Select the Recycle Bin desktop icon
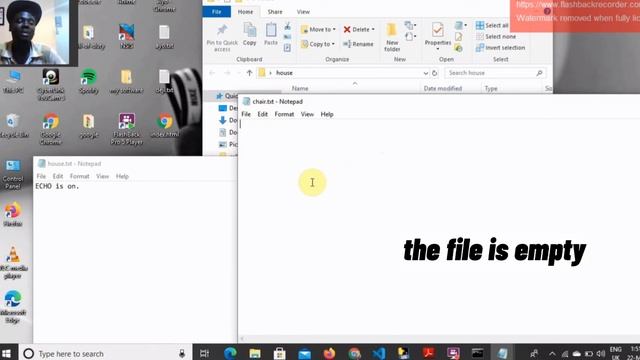This screenshot has height=360, width=640. pyautogui.click(x=13, y=126)
